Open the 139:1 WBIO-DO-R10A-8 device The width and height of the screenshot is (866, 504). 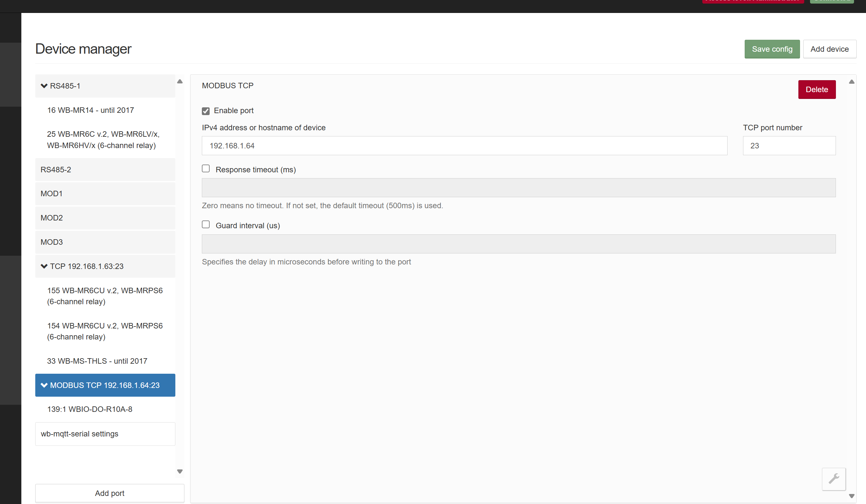[x=90, y=409]
